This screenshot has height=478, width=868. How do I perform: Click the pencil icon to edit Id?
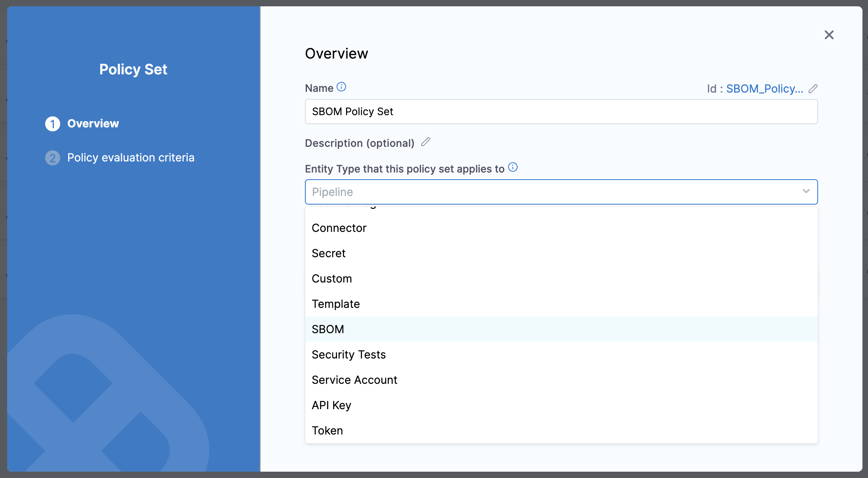(x=813, y=89)
